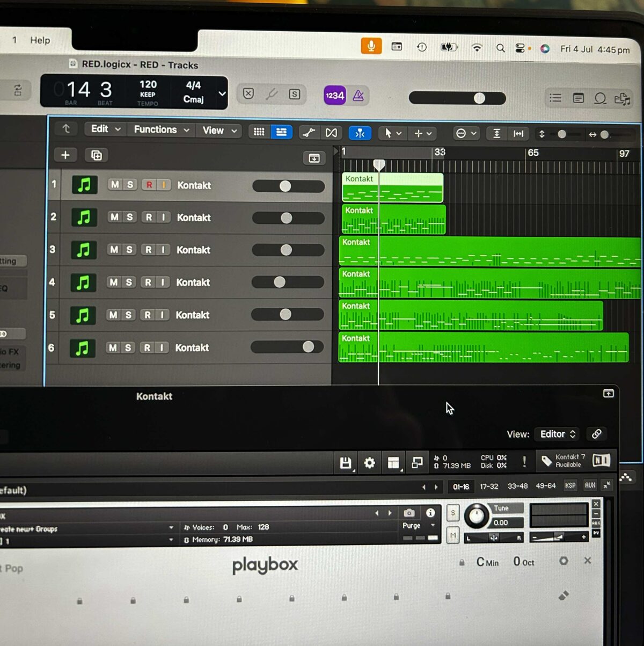Click the vertical auto zoom icon

pos(496,134)
